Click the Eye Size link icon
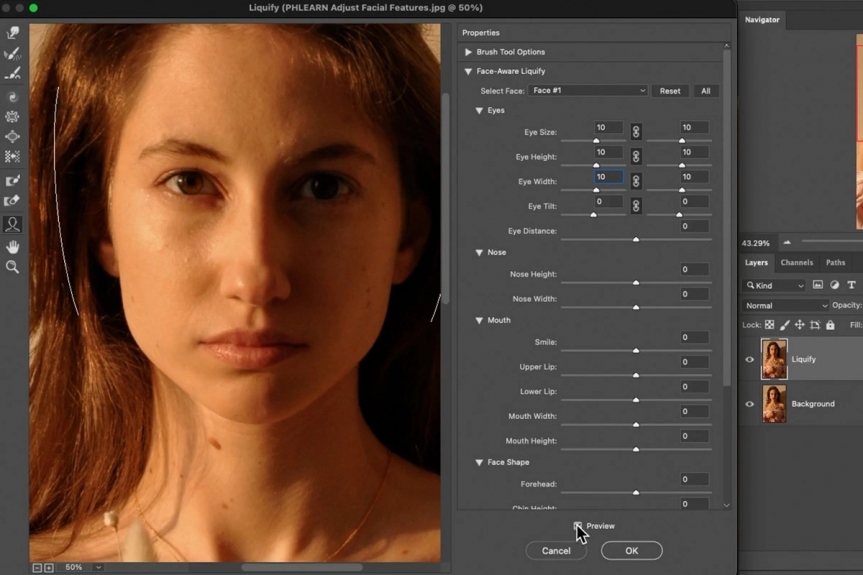 [636, 132]
